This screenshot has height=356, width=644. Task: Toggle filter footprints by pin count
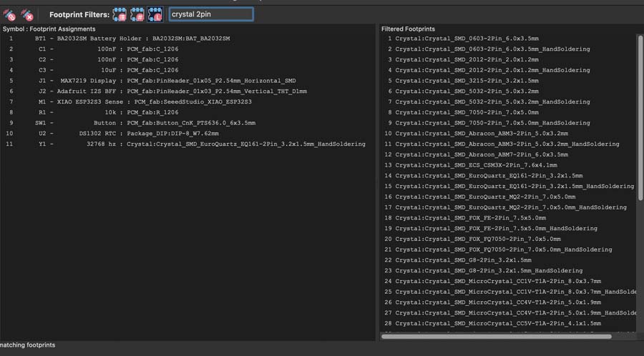click(x=138, y=14)
